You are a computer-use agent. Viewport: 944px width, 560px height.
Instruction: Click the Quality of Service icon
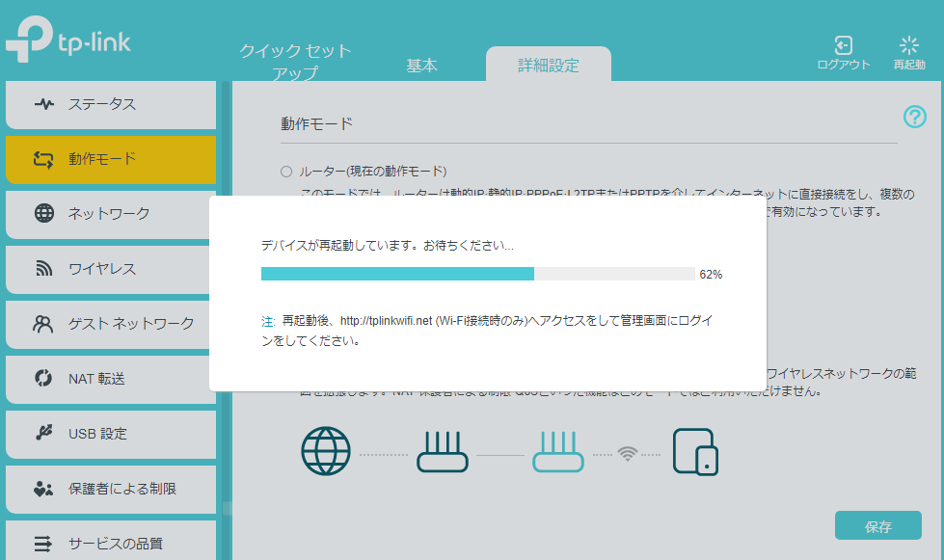44,544
